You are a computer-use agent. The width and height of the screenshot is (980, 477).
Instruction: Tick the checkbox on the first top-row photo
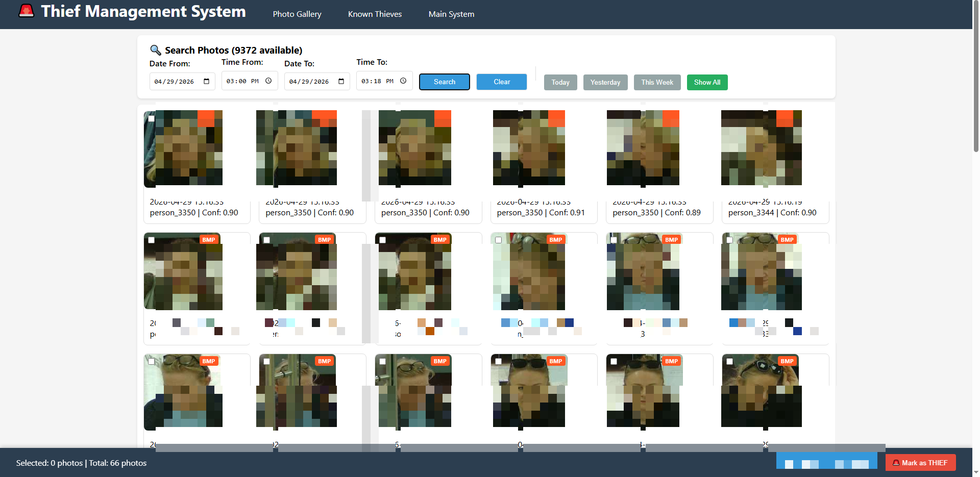tap(152, 118)
